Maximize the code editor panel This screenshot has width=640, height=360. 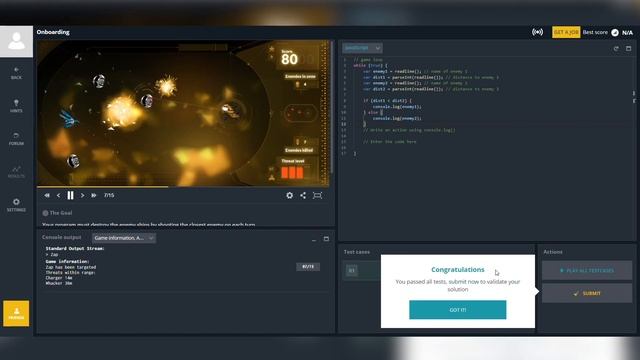pos(629,49)
